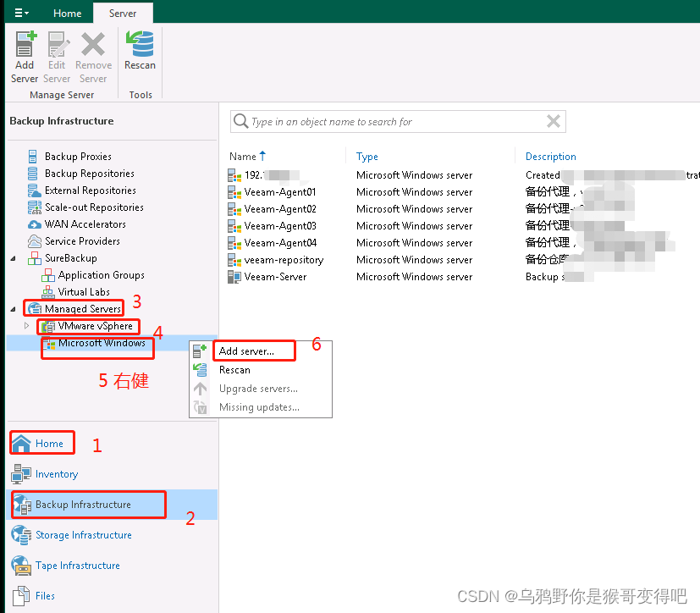The width and height of the screenshot is (700, 613).
Task: Select the Veeam-Server row
Action: coord(463,277)
